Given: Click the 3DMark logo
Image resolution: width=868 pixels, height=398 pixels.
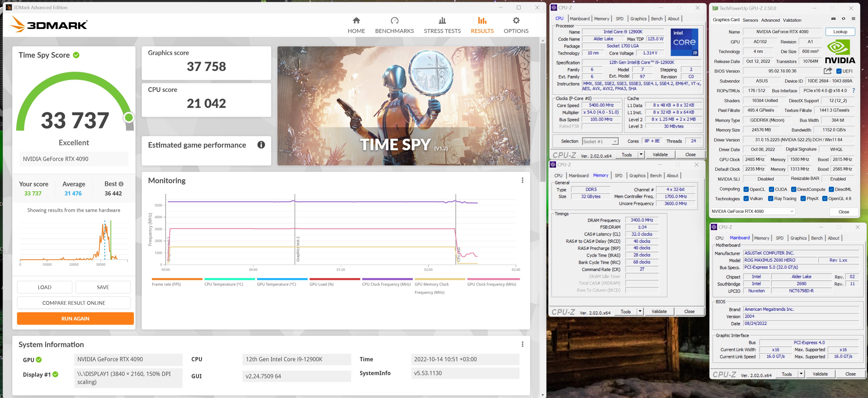Looking at the screenshot, I should (49, 24).
